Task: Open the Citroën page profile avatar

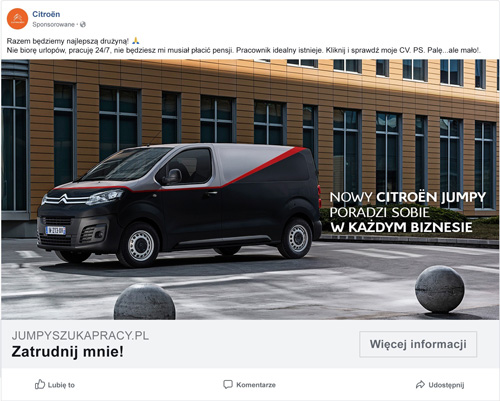Action: tap(17, 19)
